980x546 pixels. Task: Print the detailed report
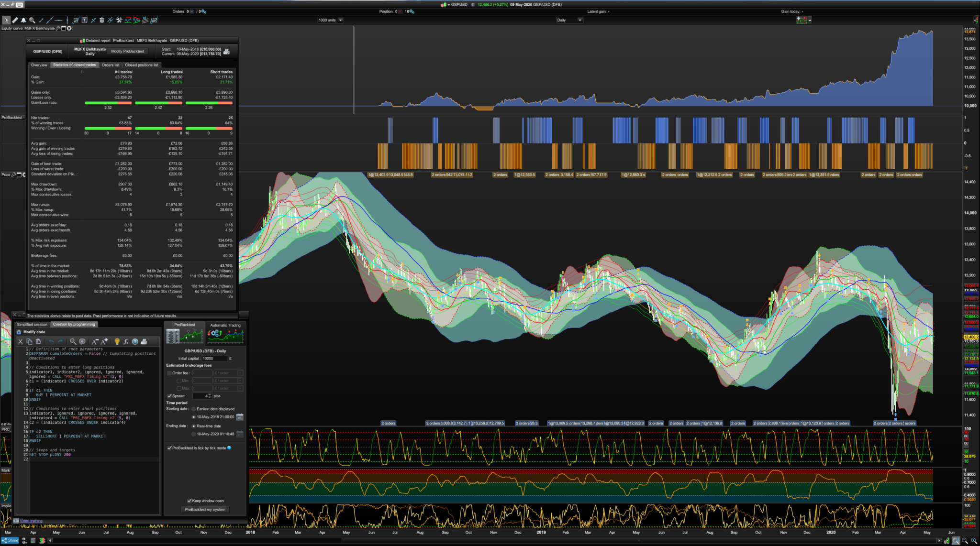click(x=227, y=52)
